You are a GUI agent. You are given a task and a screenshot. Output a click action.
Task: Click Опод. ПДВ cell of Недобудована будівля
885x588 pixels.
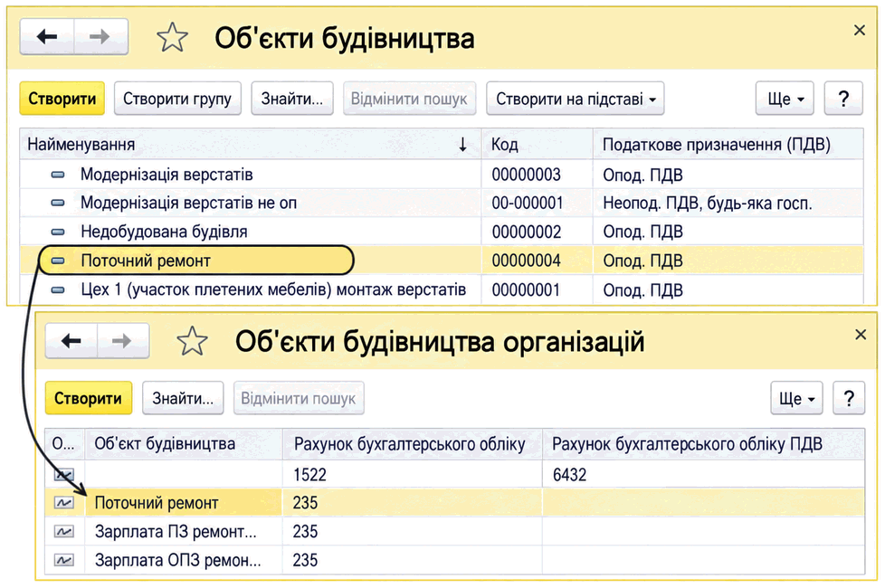coord(728,232)
